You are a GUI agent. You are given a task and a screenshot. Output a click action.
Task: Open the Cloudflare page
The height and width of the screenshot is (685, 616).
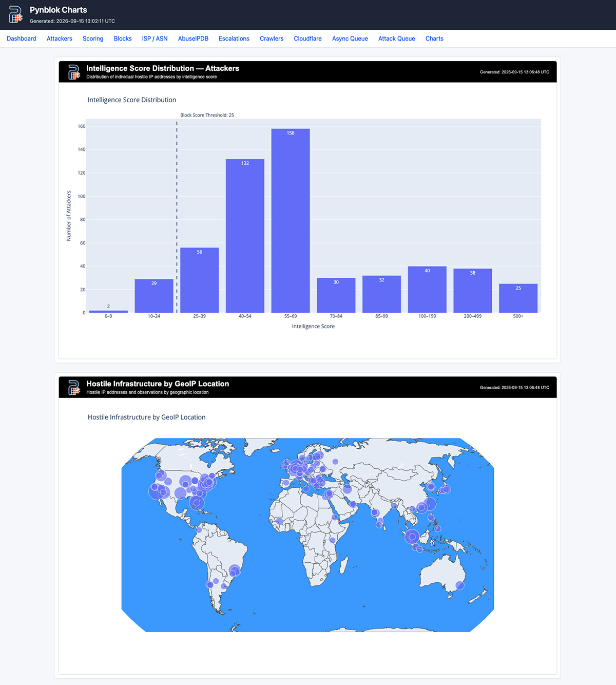[x=308, y=39]
